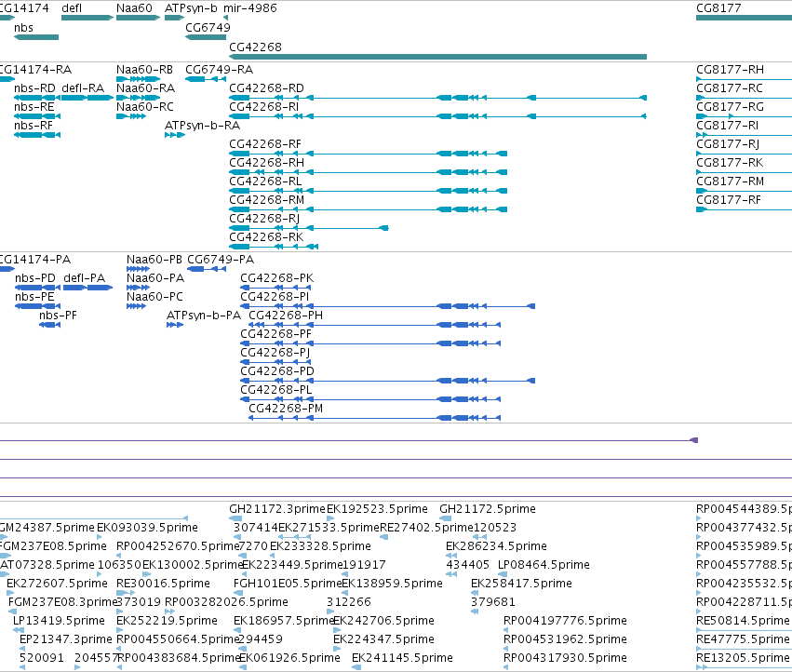Click the CG8177 gene bar
The width and height of the screenshot is (792, 672).
pyautogui.click(x=744, y=18)
